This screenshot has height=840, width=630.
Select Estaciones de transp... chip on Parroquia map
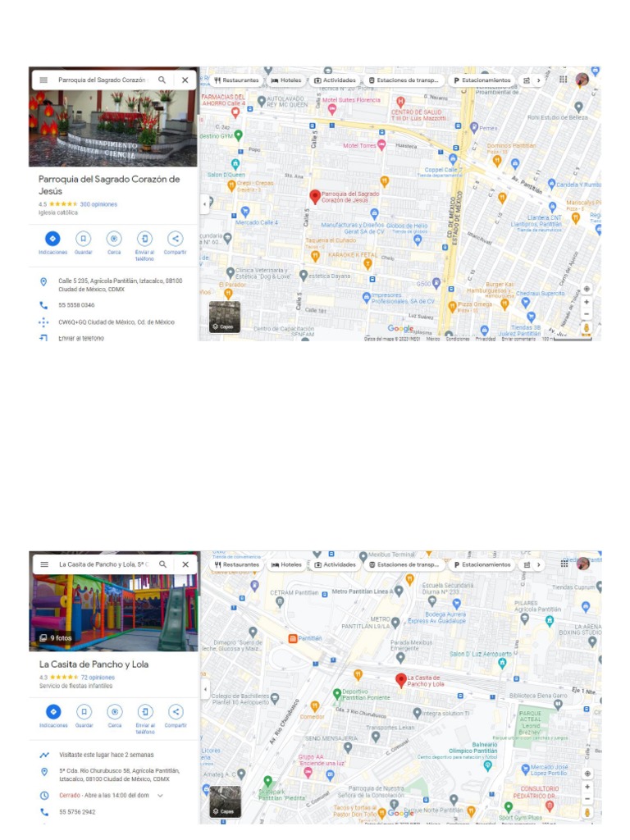[x=404, y=80]
